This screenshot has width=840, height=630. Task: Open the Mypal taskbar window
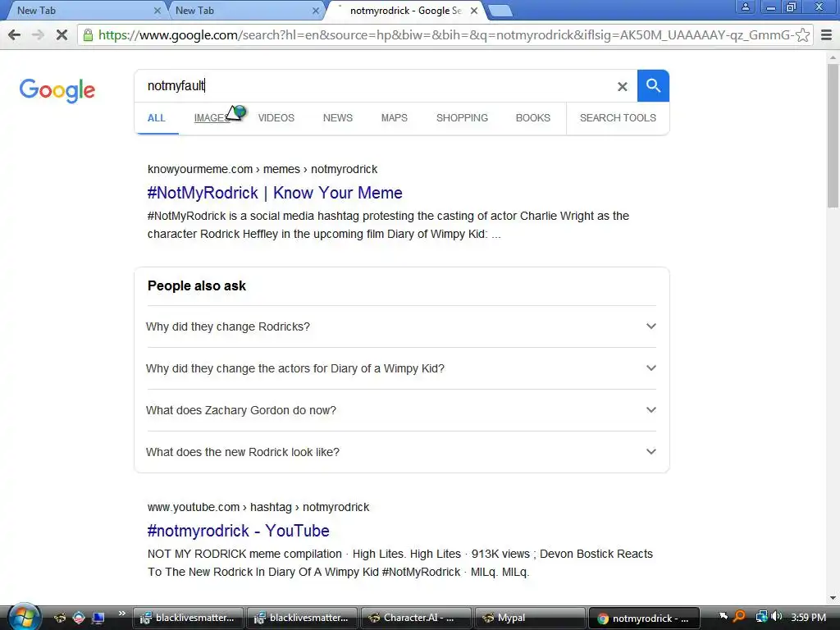pyautogui.click(x=531, y=618)
